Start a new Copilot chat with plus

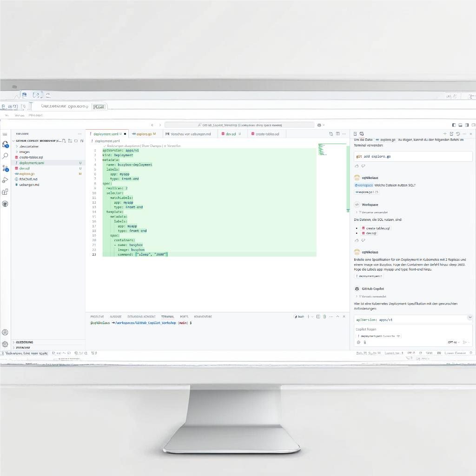(x=445, y=134)
